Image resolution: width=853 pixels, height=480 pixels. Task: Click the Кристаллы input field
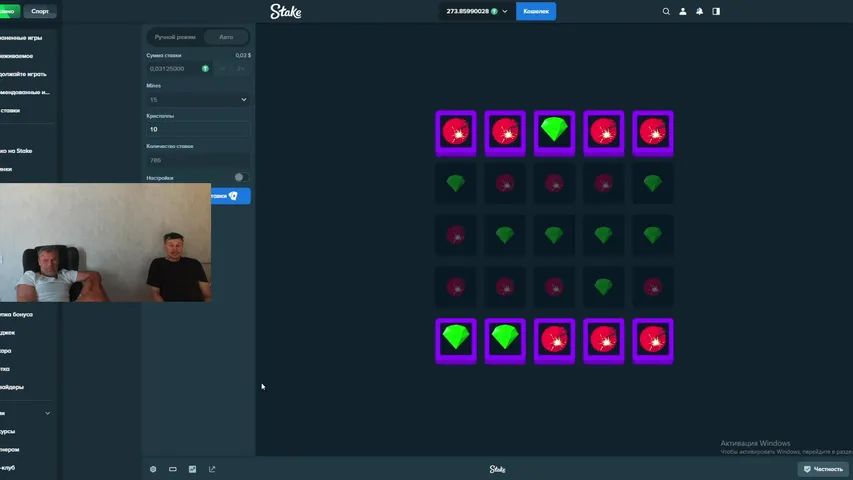(198, 130)
